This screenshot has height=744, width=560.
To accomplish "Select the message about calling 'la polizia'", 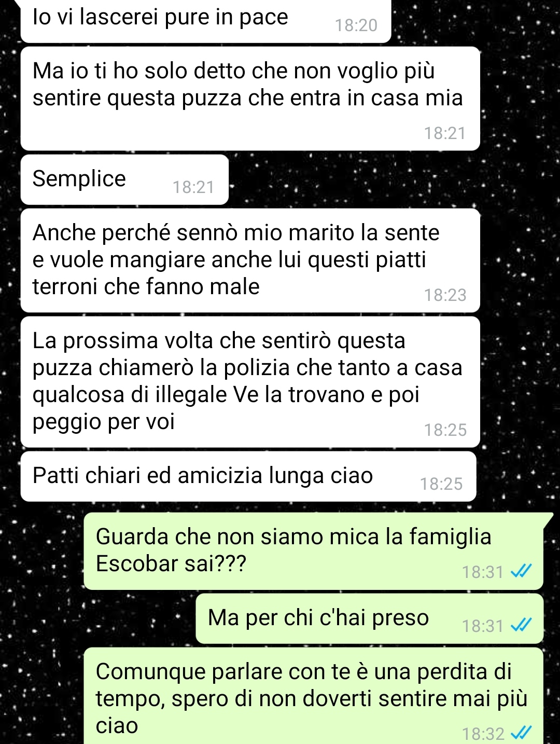I will (250, 382).
